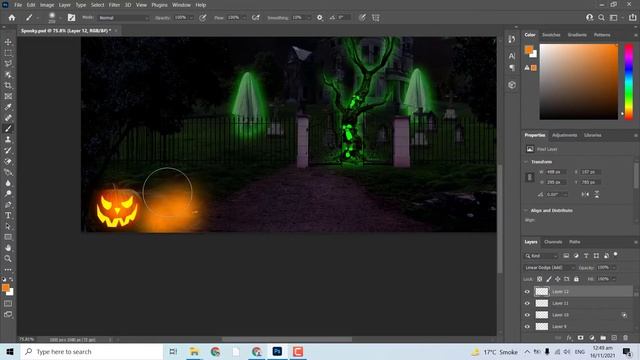Open the brush settings panel icon

tap(71, 18)
